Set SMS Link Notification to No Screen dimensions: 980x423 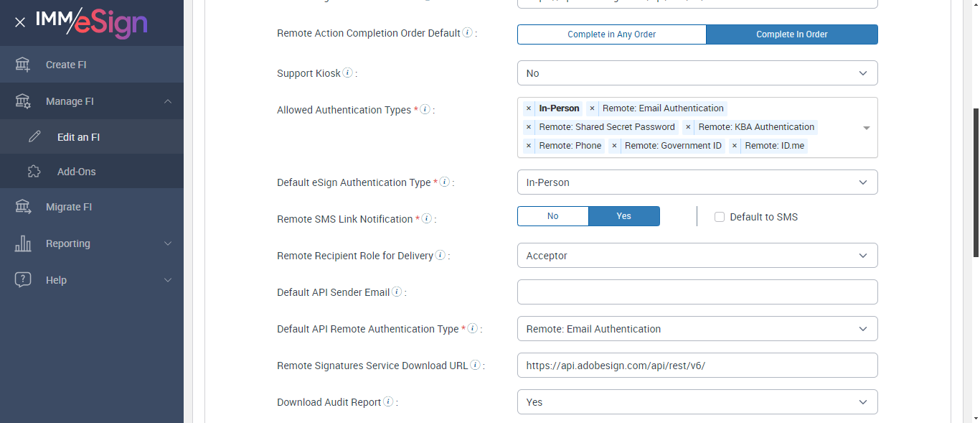[552, 216]
